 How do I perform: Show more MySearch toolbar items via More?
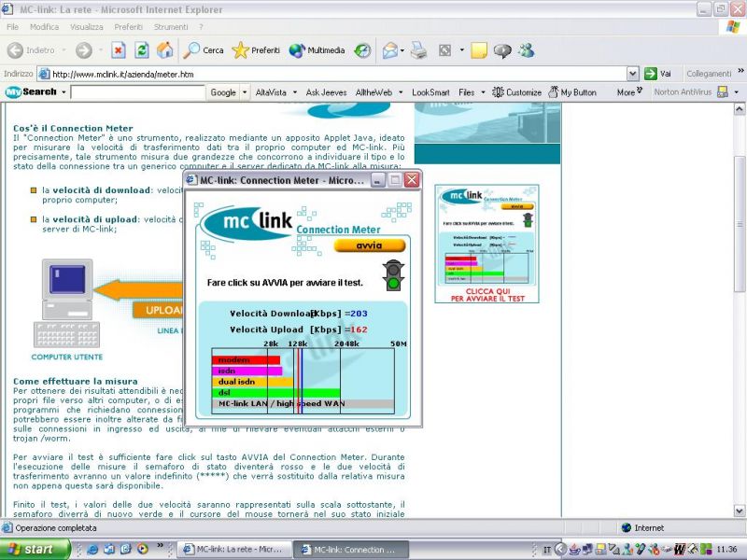click(629, 91)
